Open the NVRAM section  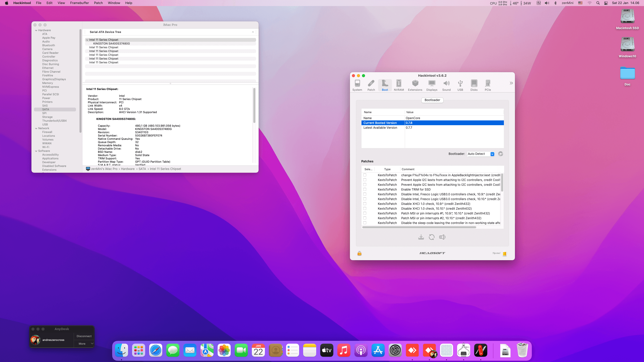click(399, 85)
